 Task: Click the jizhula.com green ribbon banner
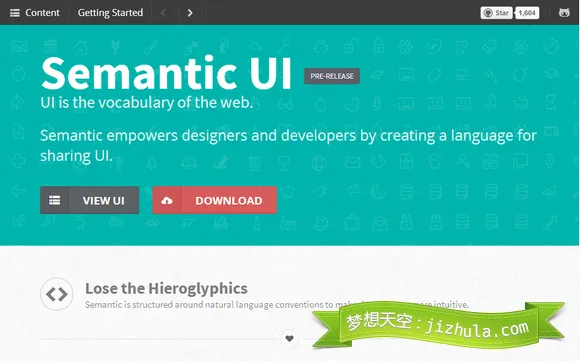coord(439,325)
